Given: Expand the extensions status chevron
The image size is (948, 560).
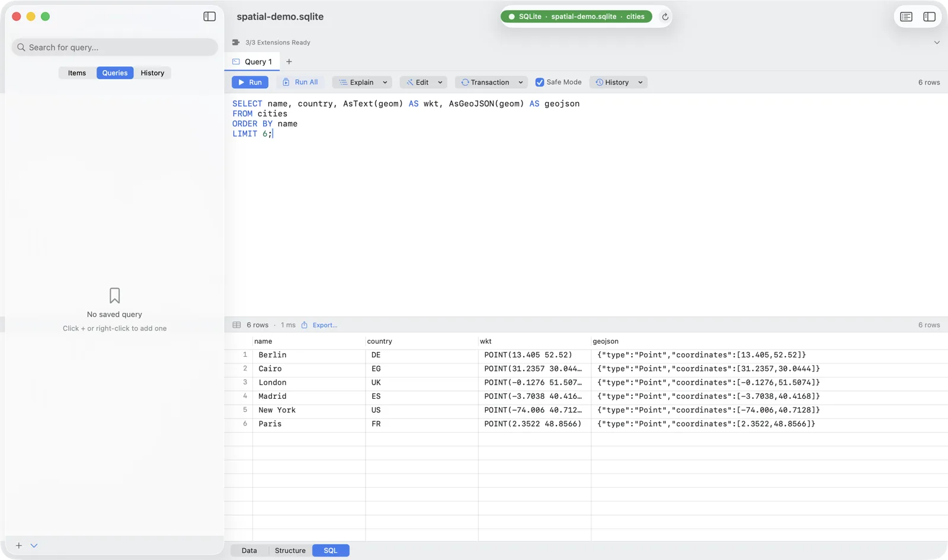Looking at the screenshot, I should [937, 43].
